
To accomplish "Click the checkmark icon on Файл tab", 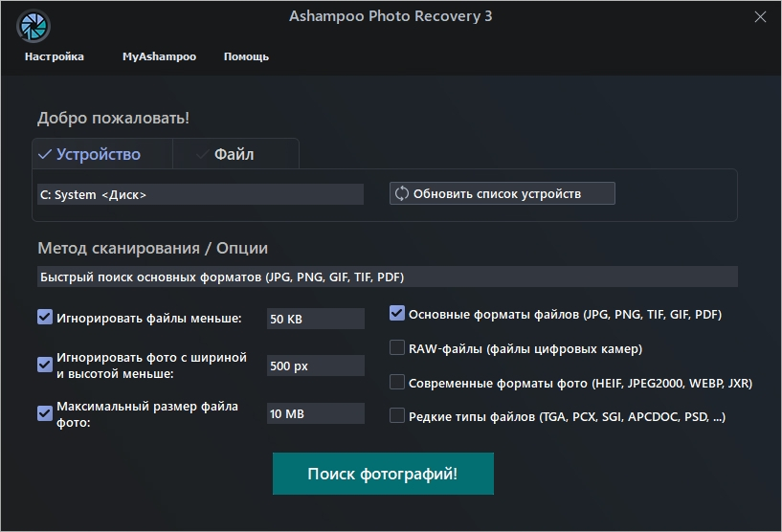I will (x=202, y=154).
